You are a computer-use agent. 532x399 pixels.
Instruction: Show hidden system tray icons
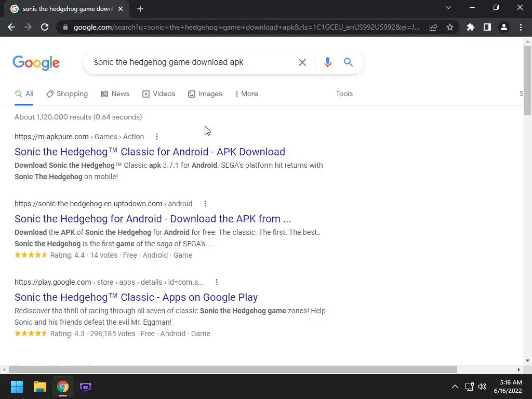click(x=455, y=387)
